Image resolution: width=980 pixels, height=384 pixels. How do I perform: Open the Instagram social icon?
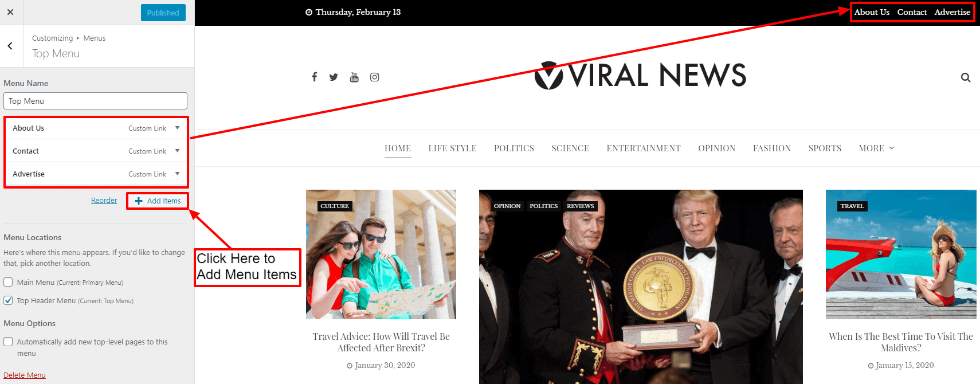tap(375, 77)
